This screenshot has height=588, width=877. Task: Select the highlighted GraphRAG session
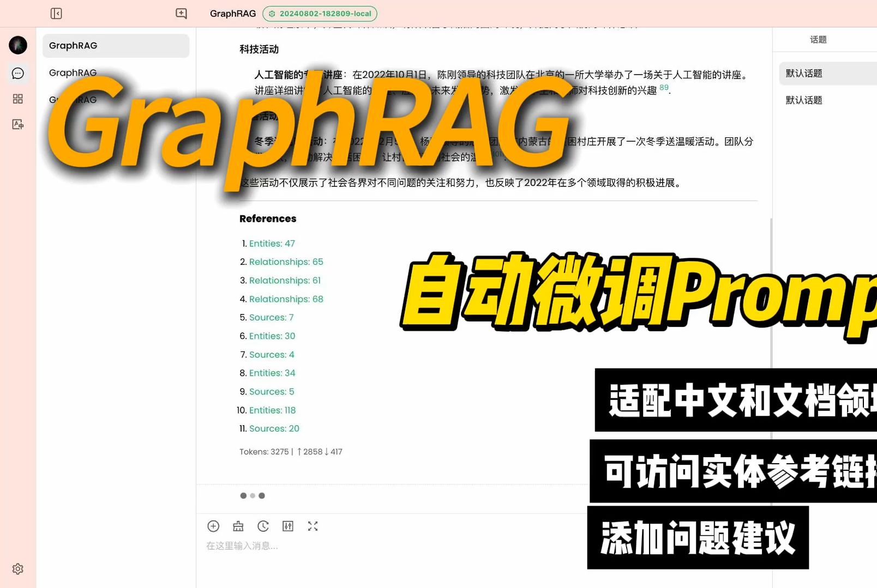116,46
